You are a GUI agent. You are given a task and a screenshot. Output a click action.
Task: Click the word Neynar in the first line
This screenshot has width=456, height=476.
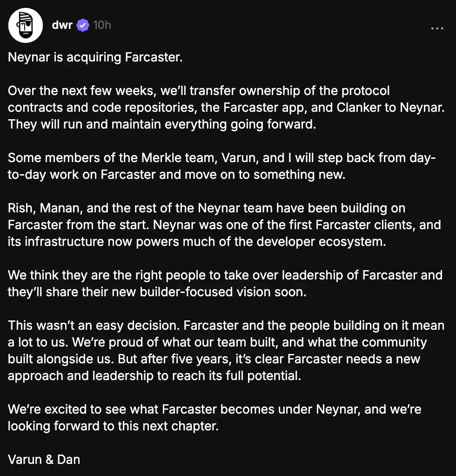pos(26,57)
